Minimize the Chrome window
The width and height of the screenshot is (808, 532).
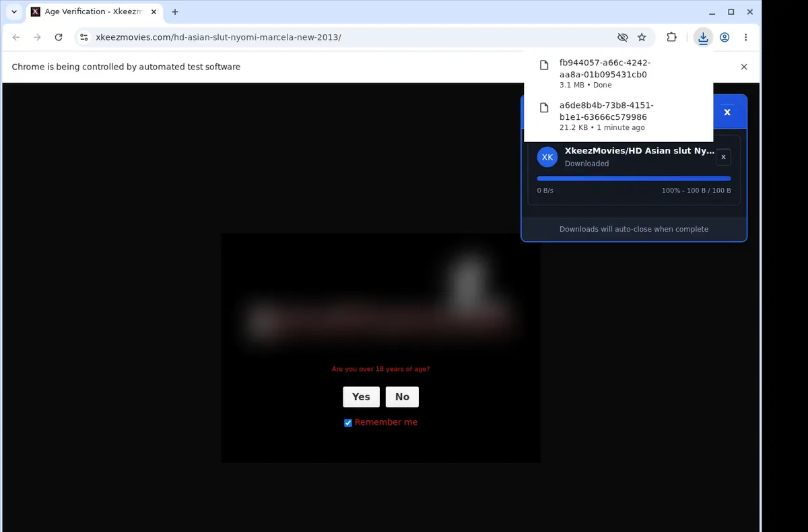pyautogui.click(x=713, y=11)
